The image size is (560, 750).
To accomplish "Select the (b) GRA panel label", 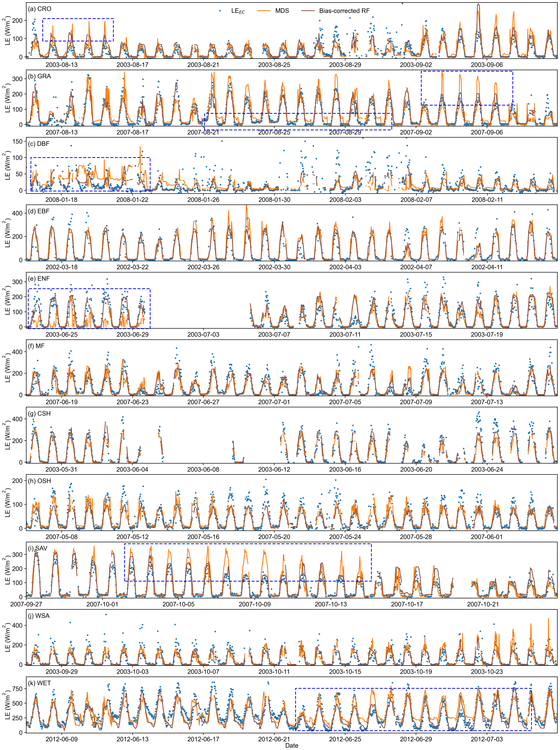I will tap(40, 76).
